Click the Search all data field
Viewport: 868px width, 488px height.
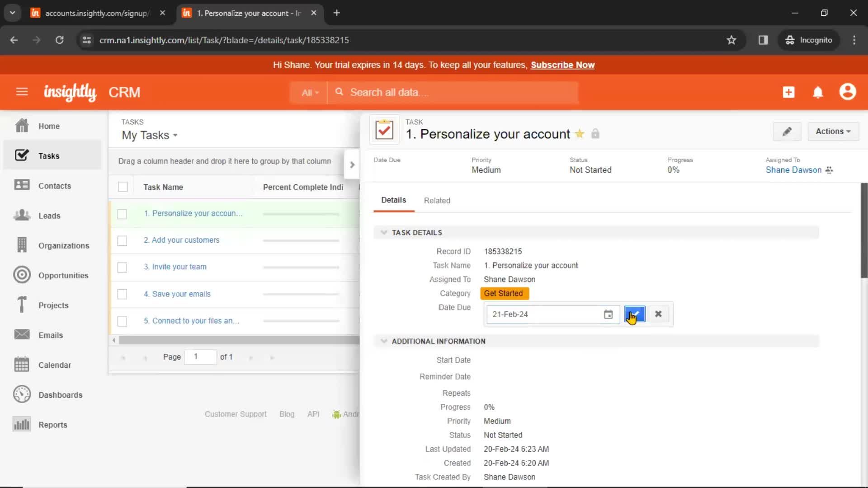452,93
